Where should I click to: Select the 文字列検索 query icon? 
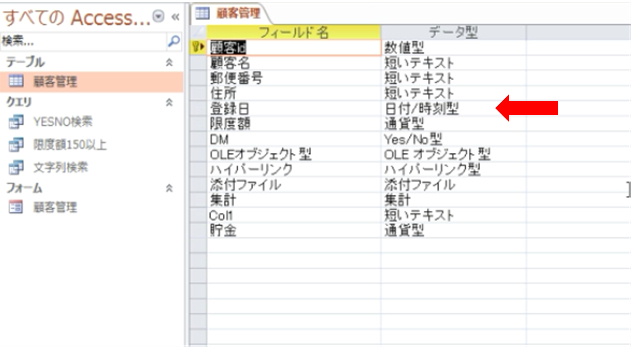tap(16, 167)
